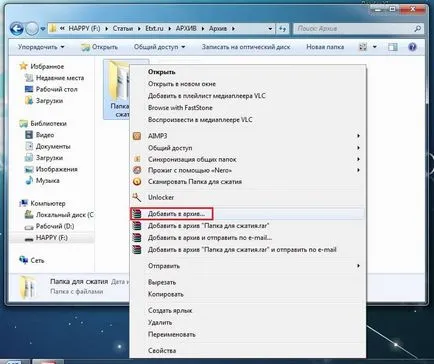Click the refresh button beside address bar
The image size is (434, 364).
[x=282, y=29]
